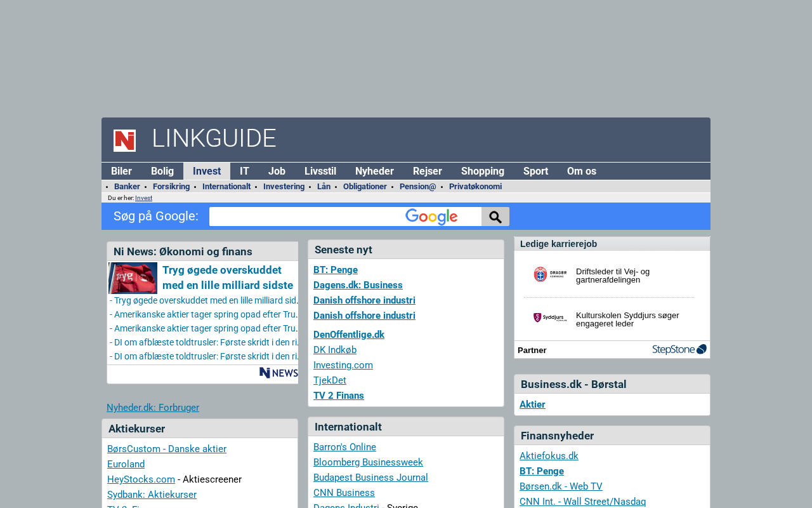Open the Obligationer submenu link

(365, 187)
